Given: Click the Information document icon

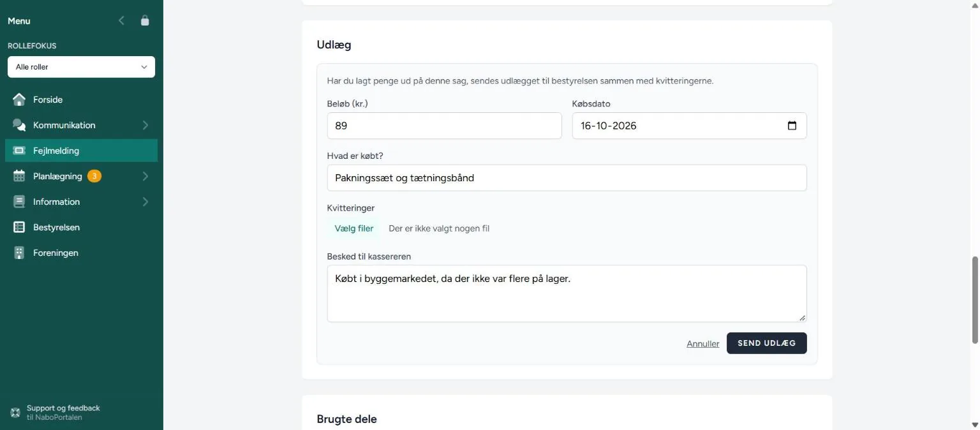Looking at the screenshot, I should pos(19,202).
